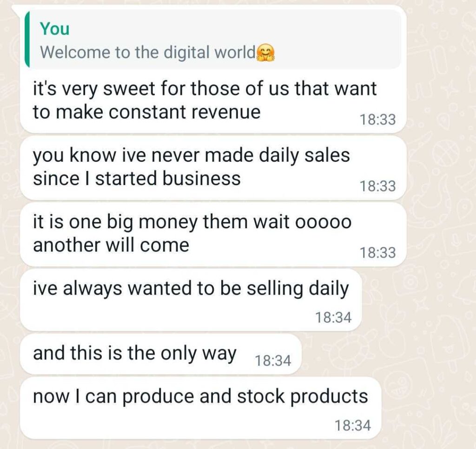Click the green accent bar of quoted reply
Image resolution: width=476 pixels, height=449 pixels.
(27, 40)
